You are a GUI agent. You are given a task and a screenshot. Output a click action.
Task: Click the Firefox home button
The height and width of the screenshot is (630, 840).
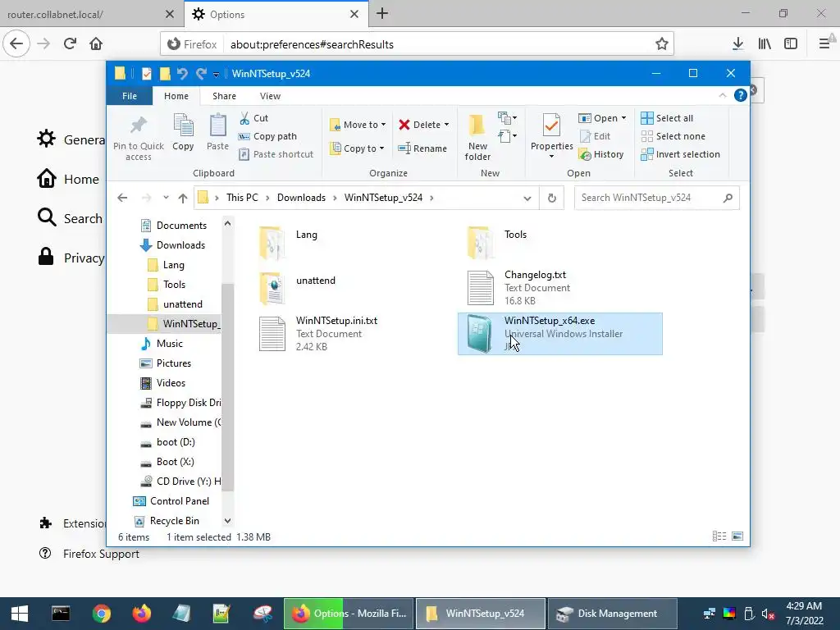(96, 43)
